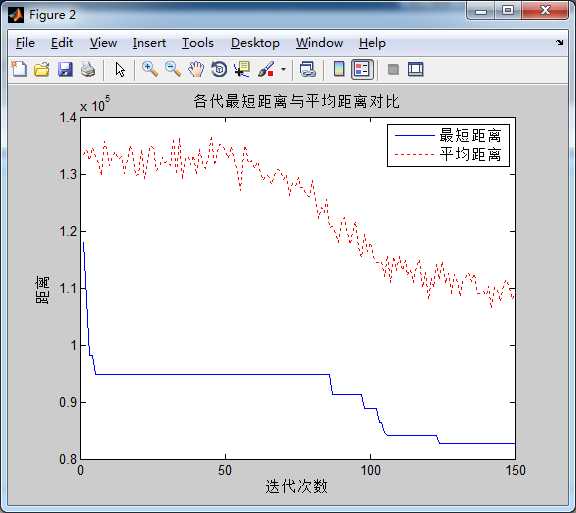This screenshot has width=576, height=513.
Task: Open the Tools menu
Action: tap(198, 43)
